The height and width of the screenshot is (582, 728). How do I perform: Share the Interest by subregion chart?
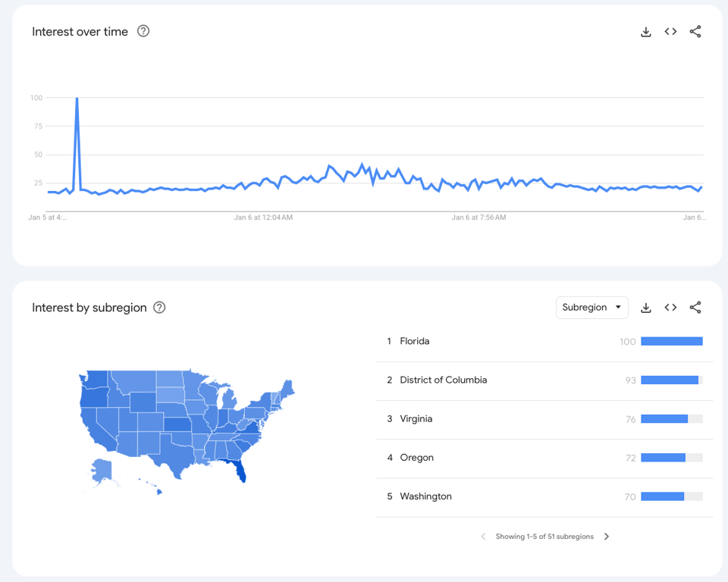695,307
